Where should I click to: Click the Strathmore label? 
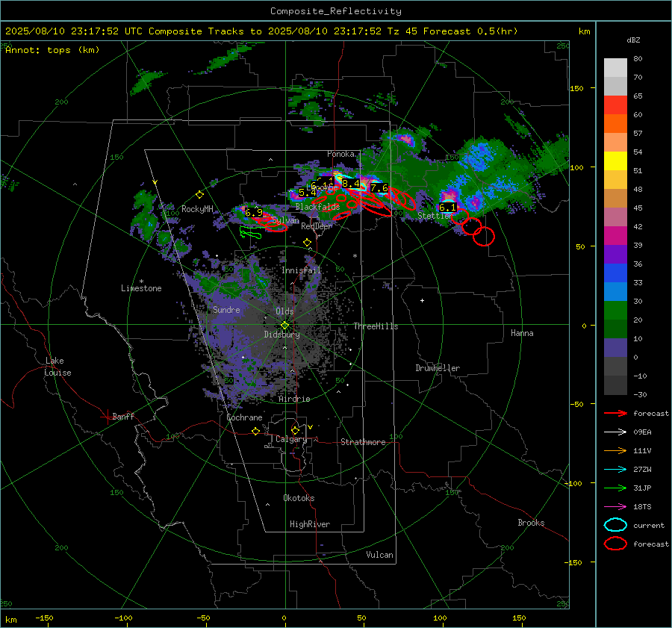click(364, 442)
